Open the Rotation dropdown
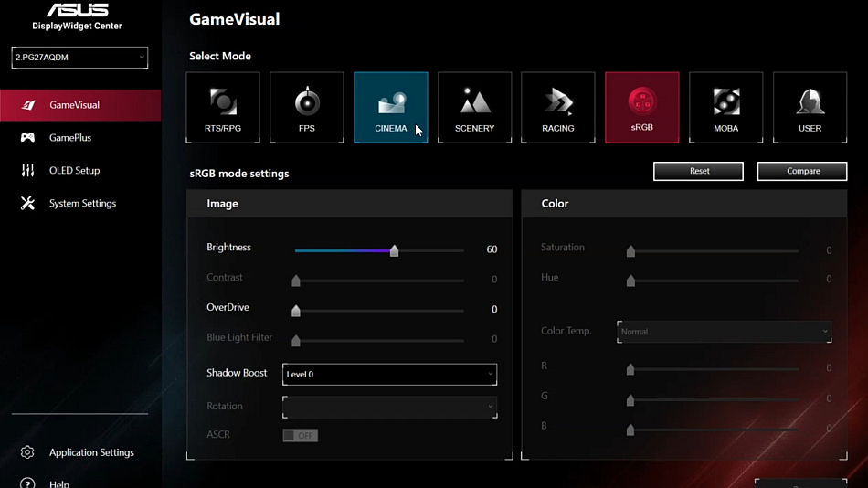 389,407
